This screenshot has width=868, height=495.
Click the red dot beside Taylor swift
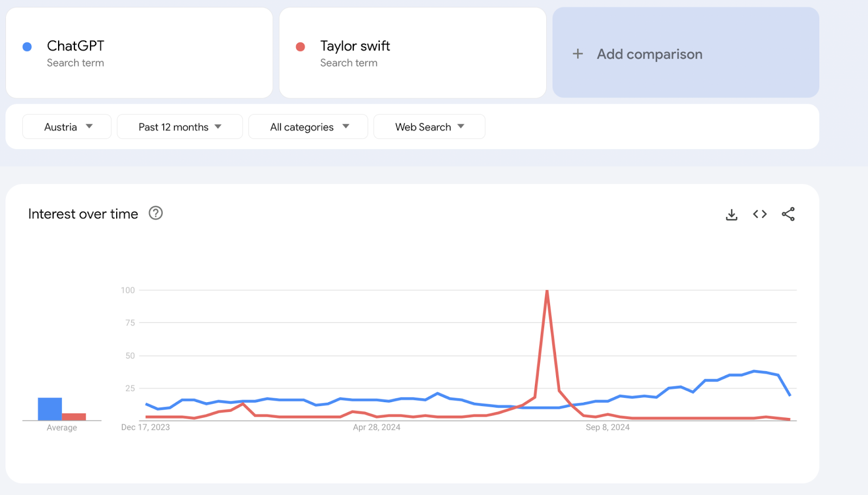pyautogui.click(x=300, y=47)
